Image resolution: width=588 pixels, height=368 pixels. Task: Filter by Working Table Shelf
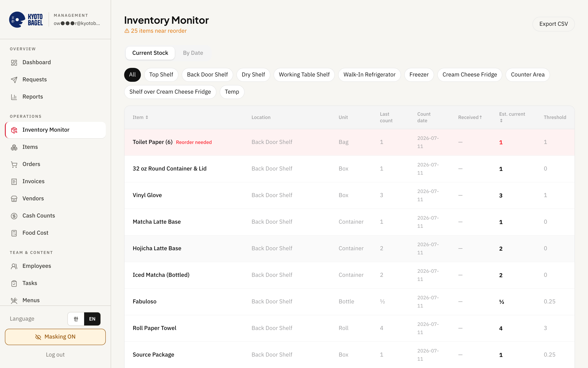tap(304, 75)
